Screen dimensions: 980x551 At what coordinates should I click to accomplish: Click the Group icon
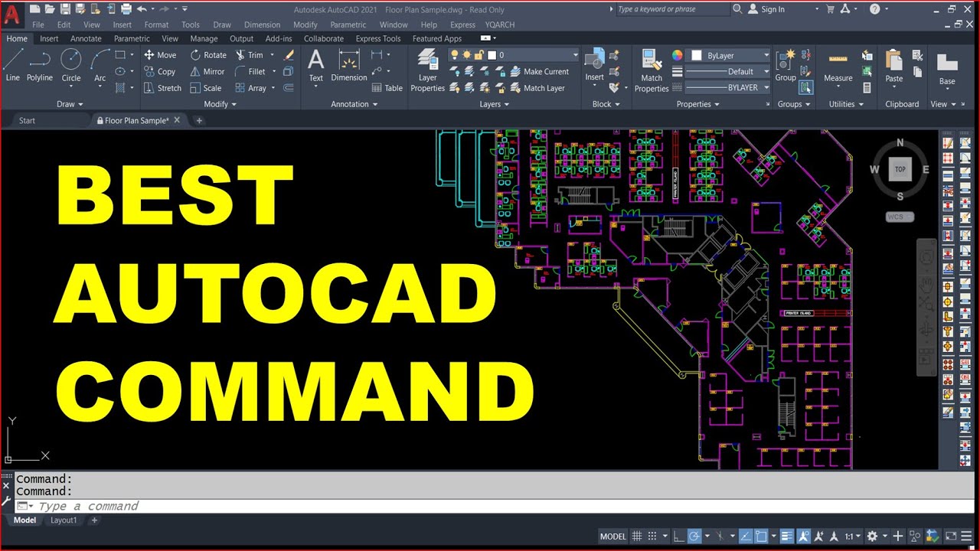786,66
